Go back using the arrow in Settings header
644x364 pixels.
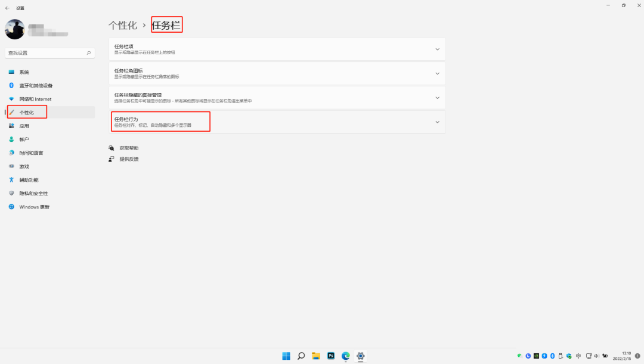[7, 8]
